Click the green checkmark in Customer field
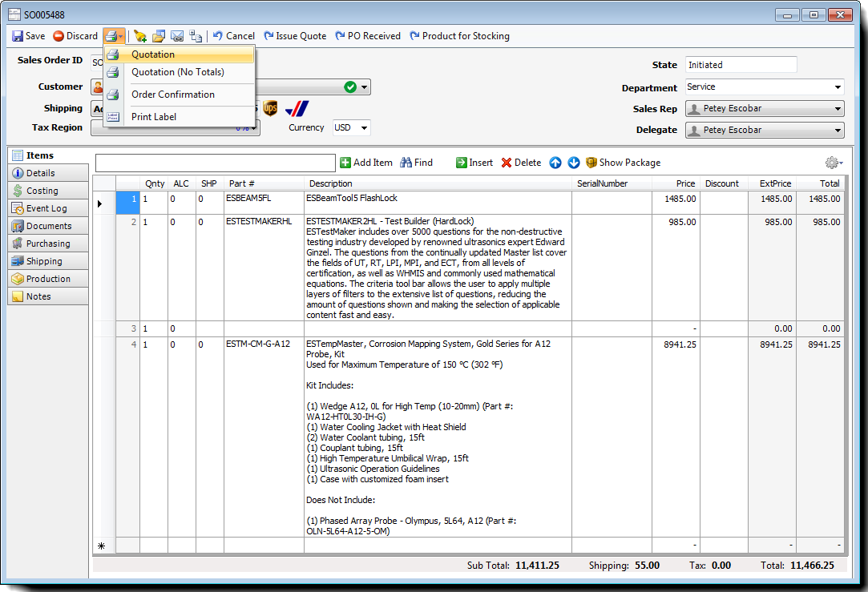The width and height of the screenshot is (868, 592). (x=350, y=87)
